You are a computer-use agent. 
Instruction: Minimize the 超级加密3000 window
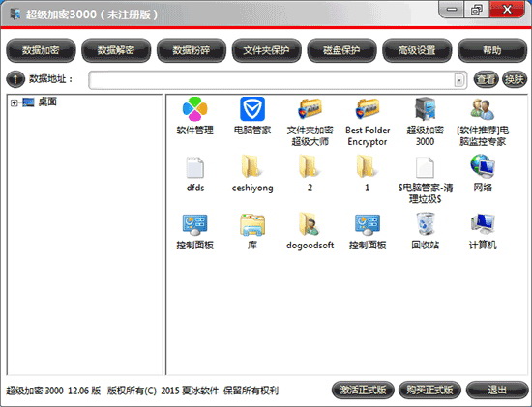(x=452, y=9)
